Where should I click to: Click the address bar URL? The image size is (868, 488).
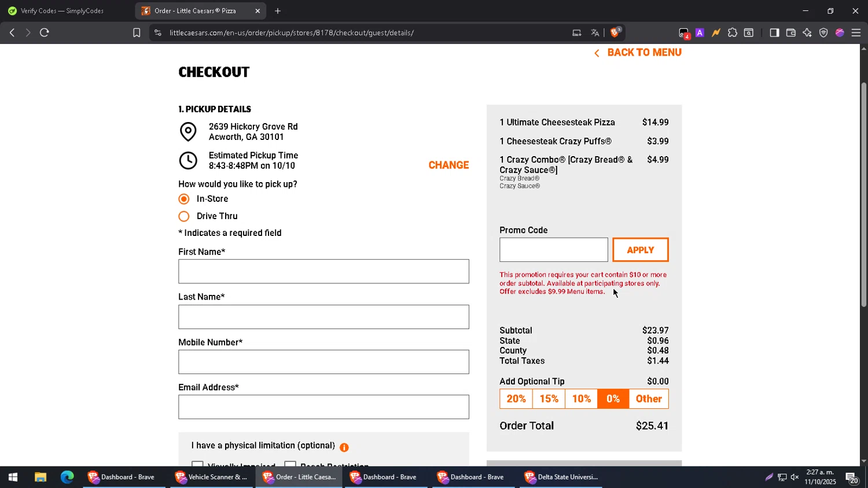pos(292,33)
